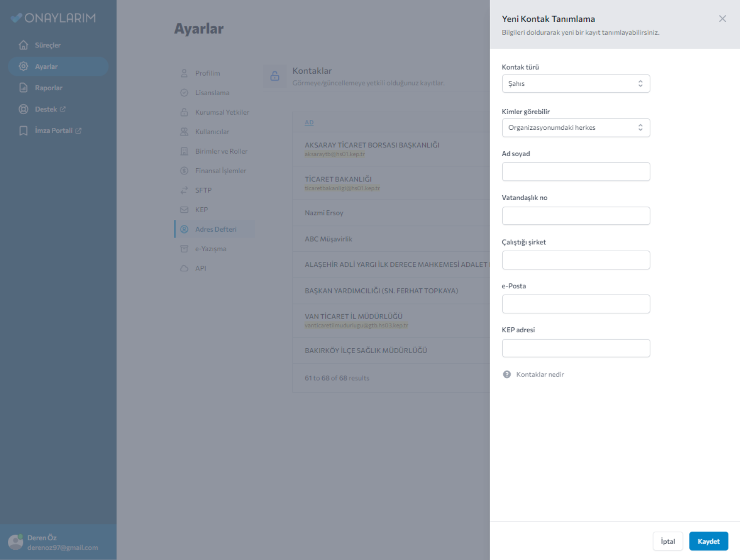Screen dimensions: 740x560
Task: Click the question mark help icon
Action: pos(507,374)
